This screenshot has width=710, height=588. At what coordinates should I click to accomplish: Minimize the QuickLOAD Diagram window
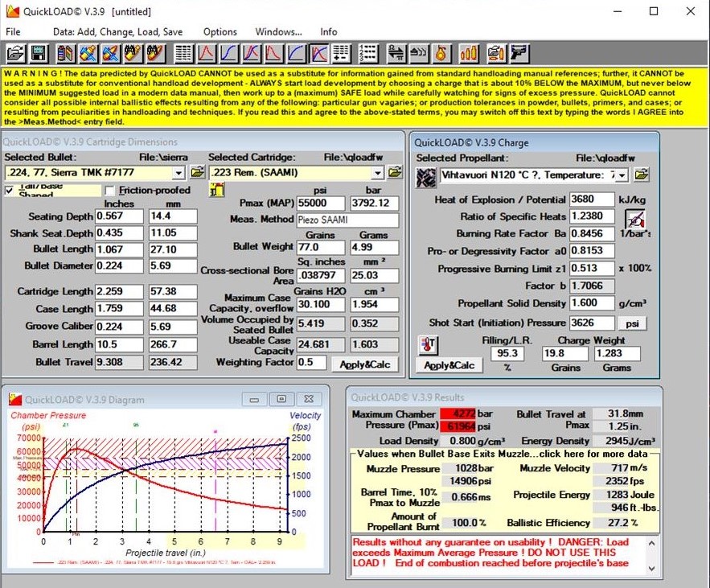pos(254,399)
